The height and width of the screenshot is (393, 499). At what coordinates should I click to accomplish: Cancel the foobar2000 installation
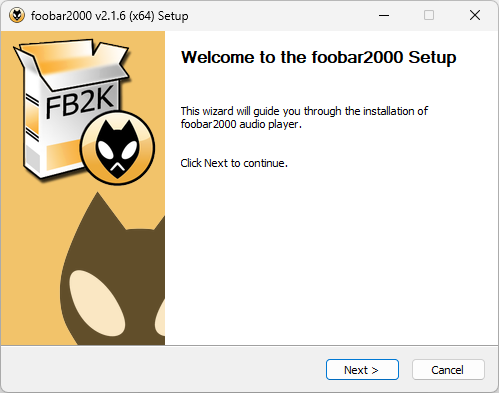click(448, 370)
